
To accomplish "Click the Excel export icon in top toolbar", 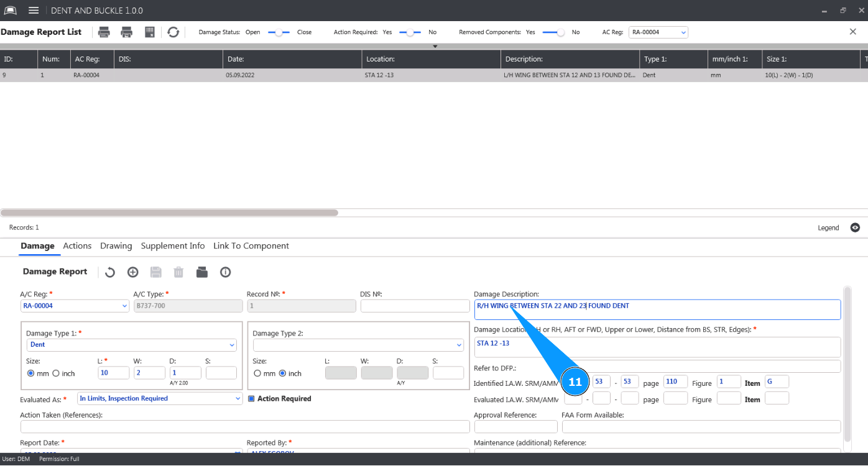I will [150, 32].
